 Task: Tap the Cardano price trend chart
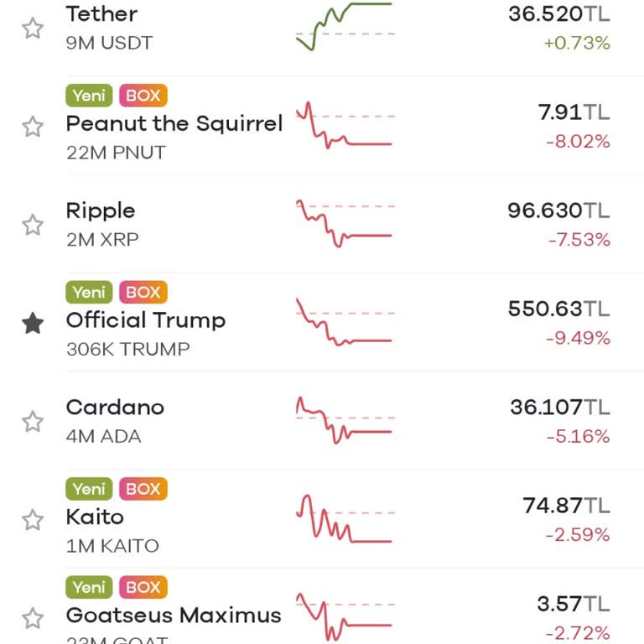(x=344, y=420)
